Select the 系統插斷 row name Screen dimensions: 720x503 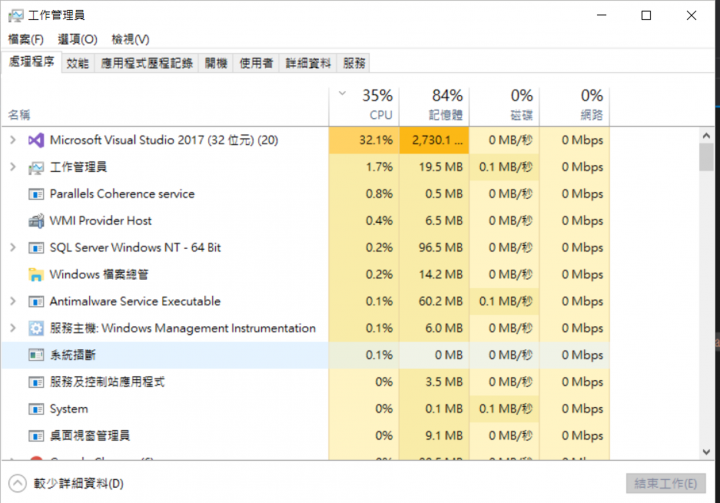[73, 355]
